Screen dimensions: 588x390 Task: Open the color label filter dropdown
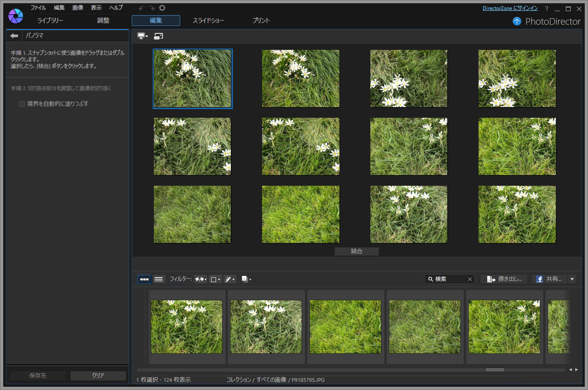pos(215,279)
